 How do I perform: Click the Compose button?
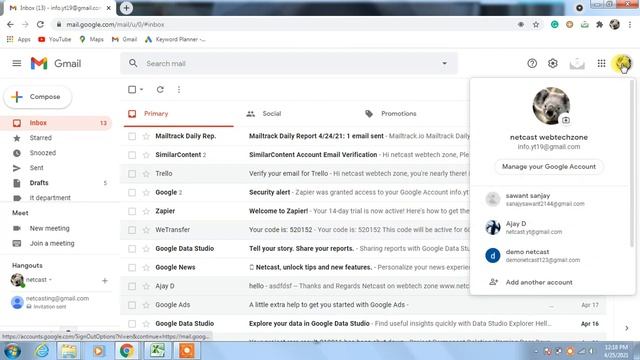(x=38, y=97)
